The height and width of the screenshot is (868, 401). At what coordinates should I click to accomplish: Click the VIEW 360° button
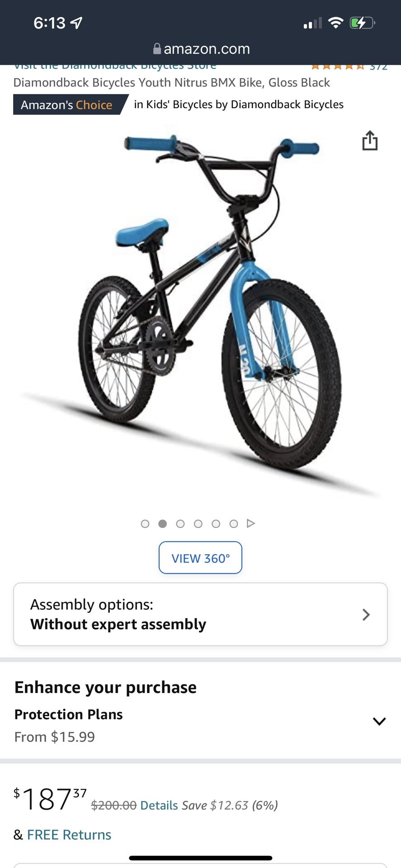coord(200,558)
